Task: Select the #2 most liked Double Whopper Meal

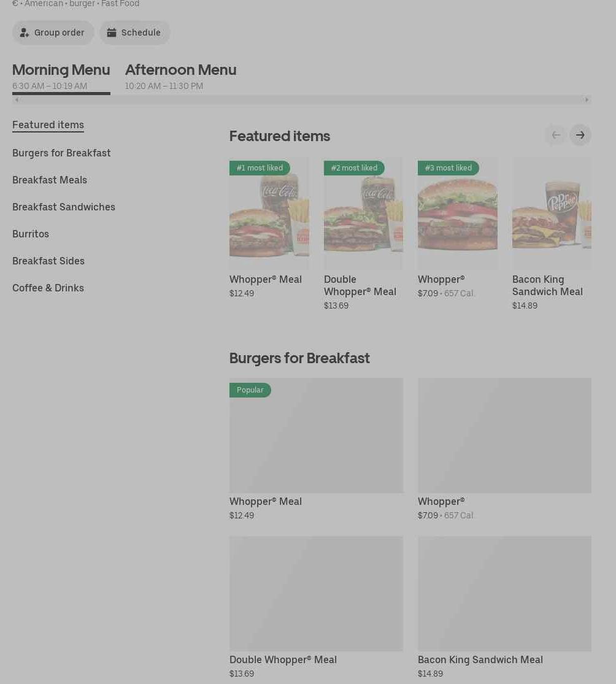Action: (x=363, y=215)
